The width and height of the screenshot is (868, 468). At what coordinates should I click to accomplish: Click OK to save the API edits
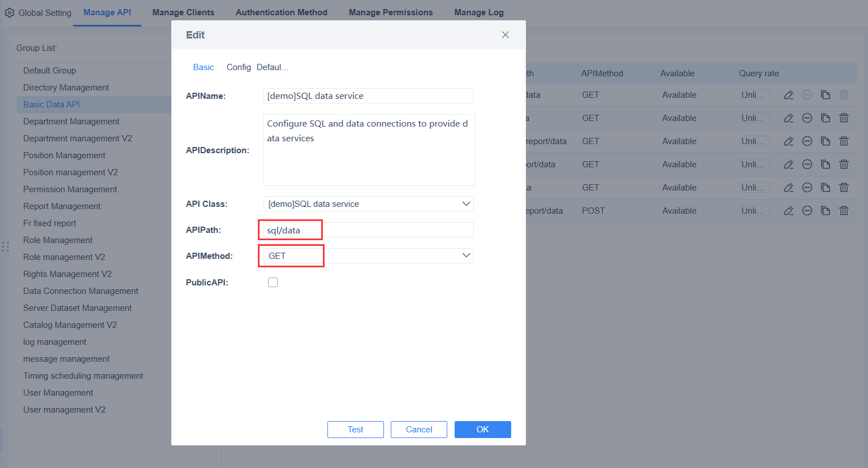coord(482,430)
